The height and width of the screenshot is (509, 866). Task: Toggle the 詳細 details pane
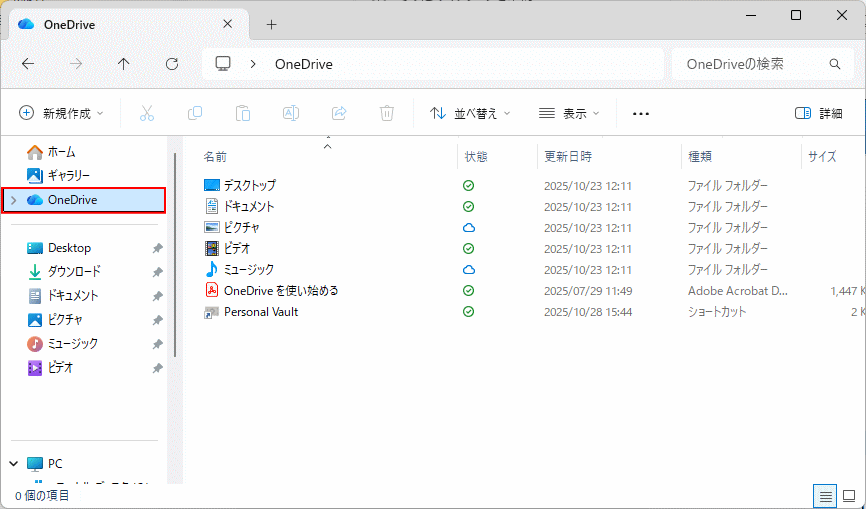coord(819,113)
